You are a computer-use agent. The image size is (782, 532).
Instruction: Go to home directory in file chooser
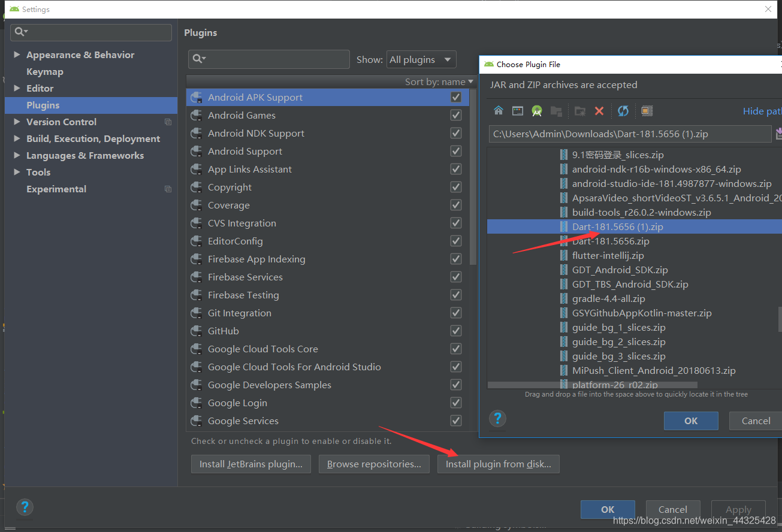coord(499,111)
